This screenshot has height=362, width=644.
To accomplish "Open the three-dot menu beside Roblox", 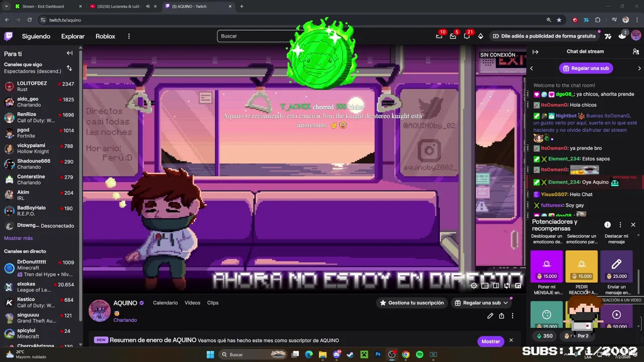I will click(x=129, y=36).
